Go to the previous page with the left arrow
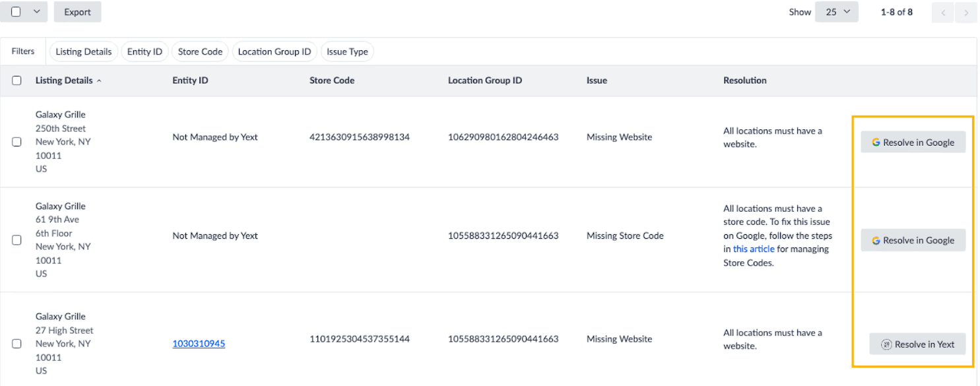Image resolution: width=980 pixels, height=386 pixels. pyautogui.click(x=942, y=13)
